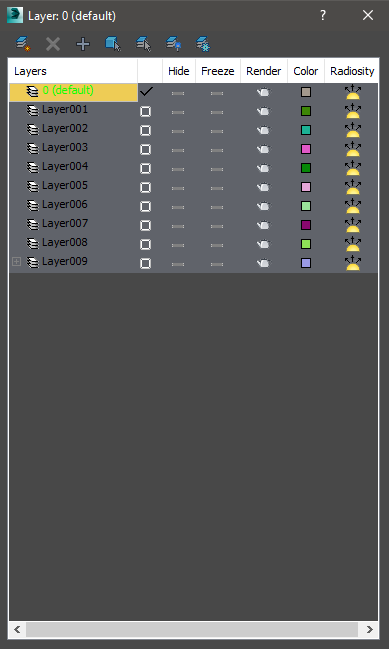Screen dimensions: 389x649
Task: Click the horizontal scrollbar thumb
Action: tap(192, 630)
